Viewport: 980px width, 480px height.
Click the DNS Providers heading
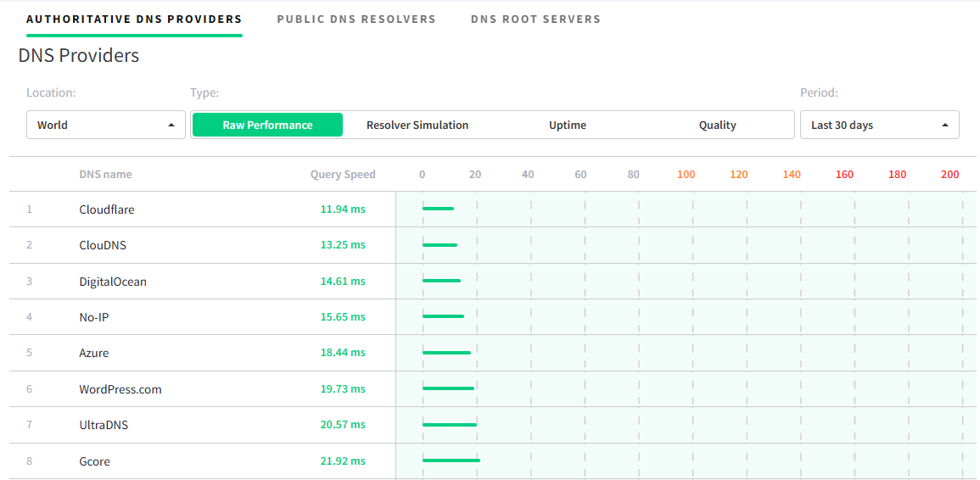coord(79,56)
